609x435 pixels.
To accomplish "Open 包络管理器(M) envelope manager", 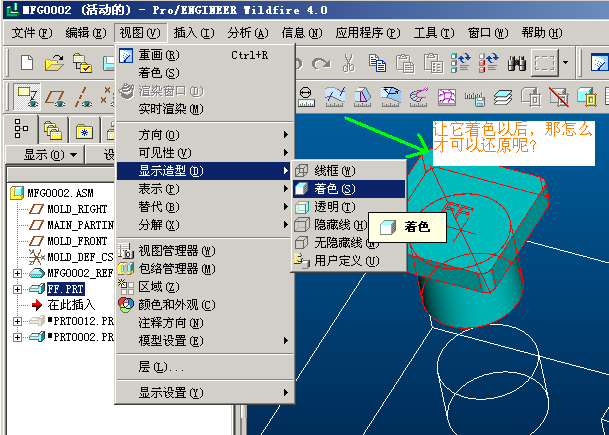I will tap(205, 269).
